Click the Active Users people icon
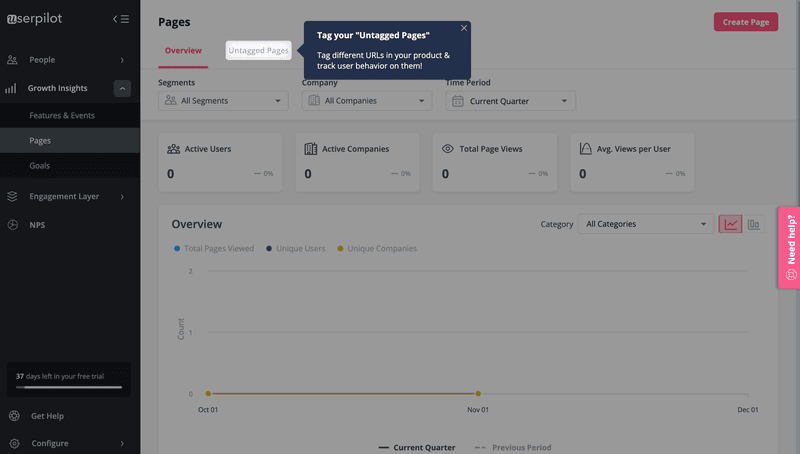 coord(173,149)
